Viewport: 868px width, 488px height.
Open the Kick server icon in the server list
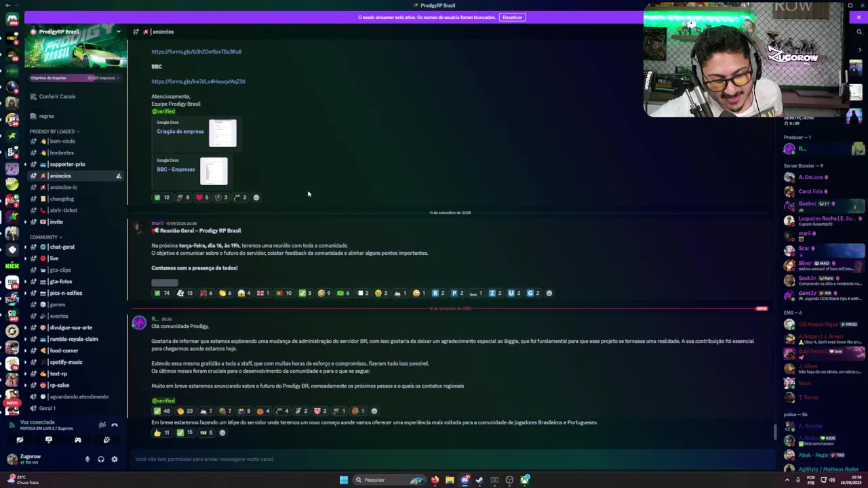point(12,266)
